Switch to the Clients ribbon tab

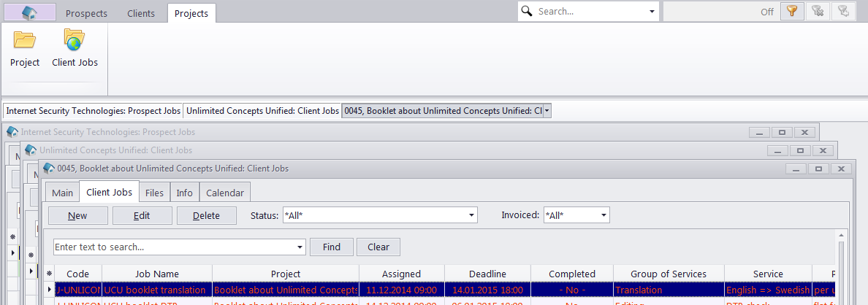point(140,13)
